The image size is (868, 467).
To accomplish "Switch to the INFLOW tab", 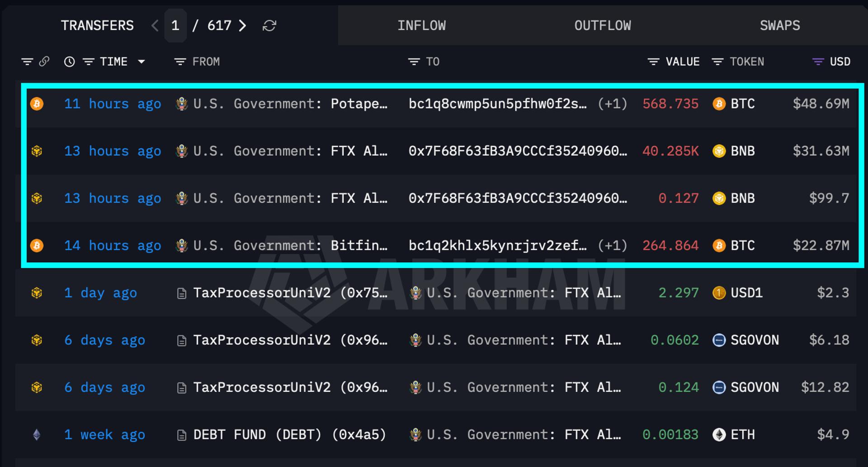I will click(x=421, y=26).
